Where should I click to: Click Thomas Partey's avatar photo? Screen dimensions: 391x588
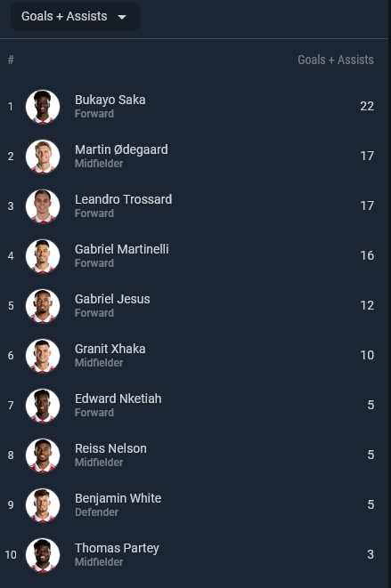[43, 555]
